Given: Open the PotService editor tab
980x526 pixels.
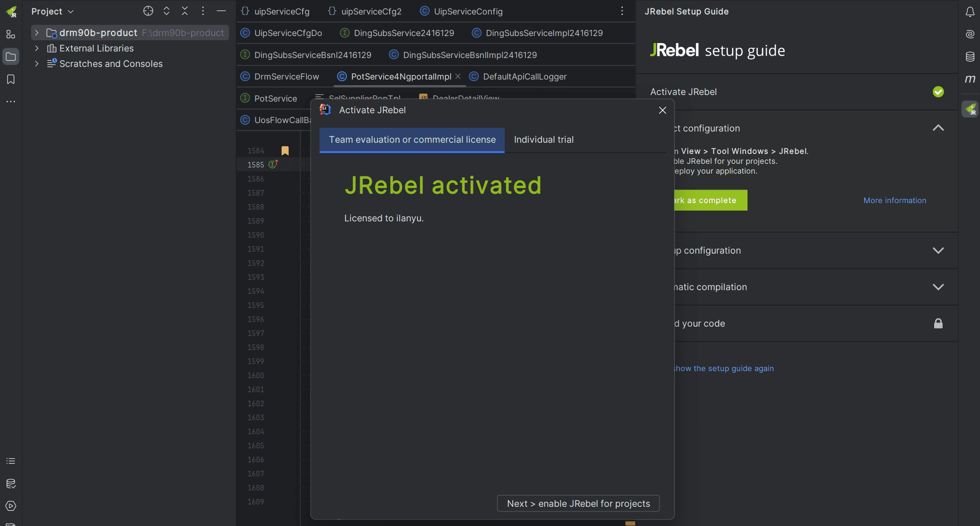Looking at the screenshot, I should click(x=269, y=98).
